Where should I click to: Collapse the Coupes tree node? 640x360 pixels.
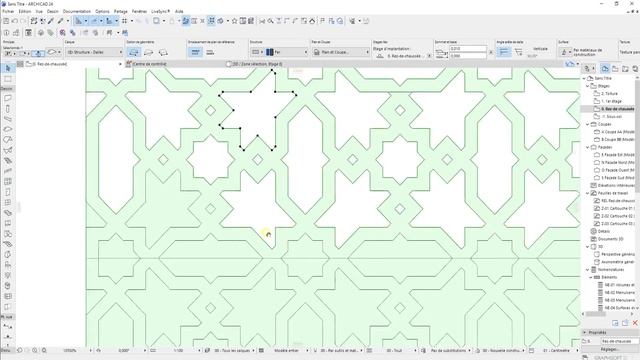[588, 124]
